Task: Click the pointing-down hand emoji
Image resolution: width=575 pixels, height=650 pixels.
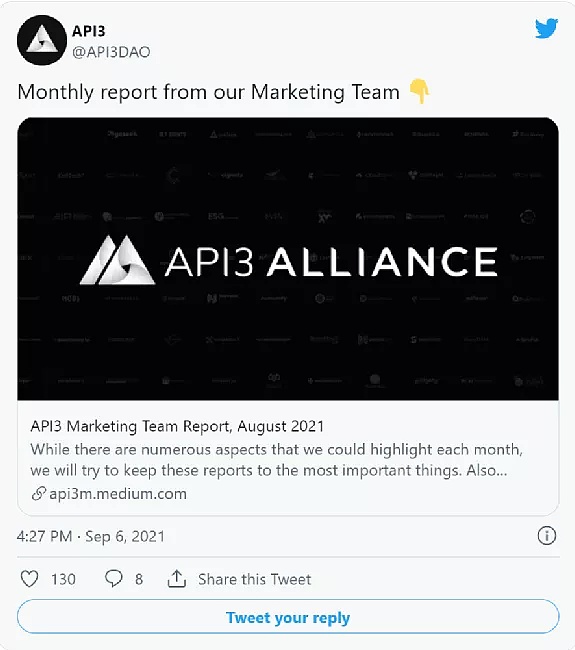Action: [419, 92]
